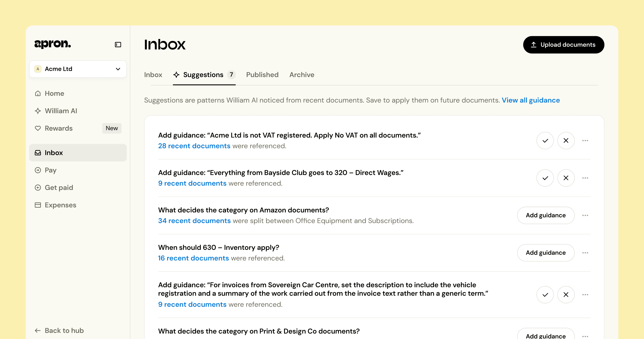The height and width of the screenshot is (339, 644).
Task: Click the Upload documents button
Action: click(563, 45)
